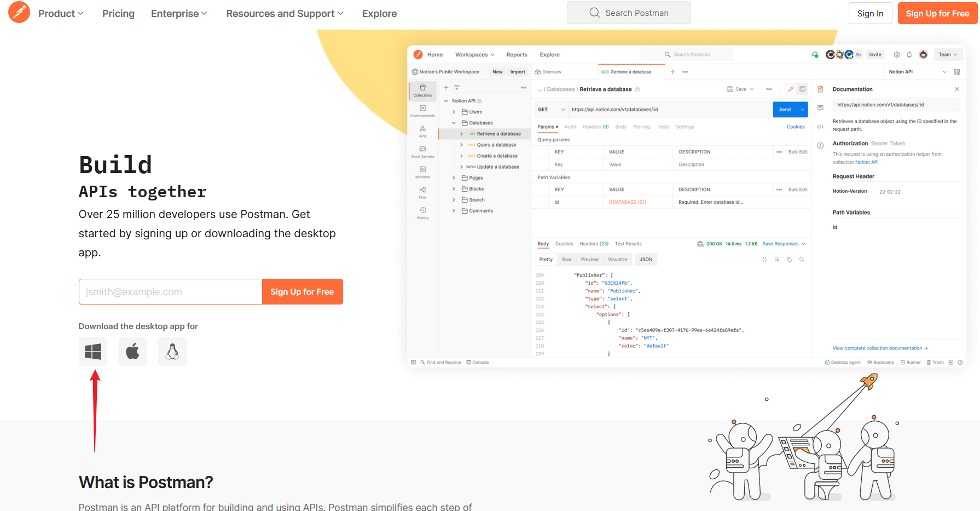Open the Product dropdown menu
The image size is (980, 511).
(61, 14)
